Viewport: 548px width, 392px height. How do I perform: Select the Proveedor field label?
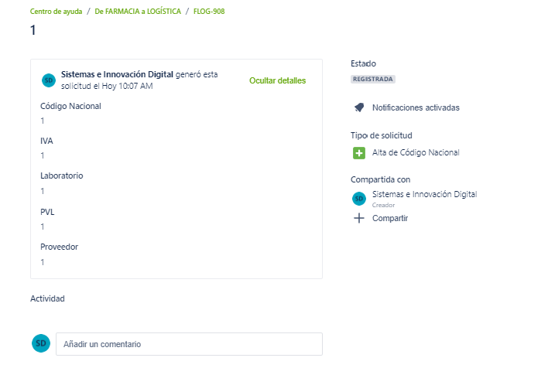click(59, 247)
